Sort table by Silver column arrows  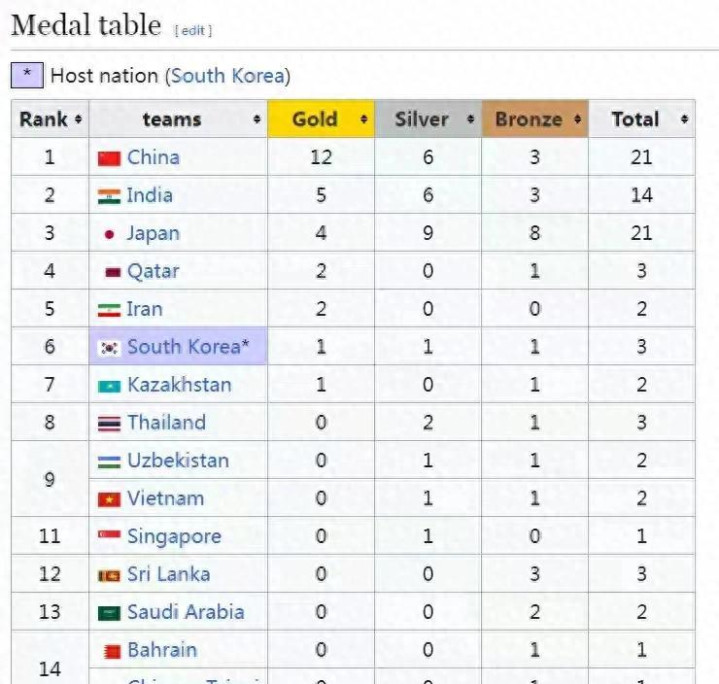(x=470, y=119)
